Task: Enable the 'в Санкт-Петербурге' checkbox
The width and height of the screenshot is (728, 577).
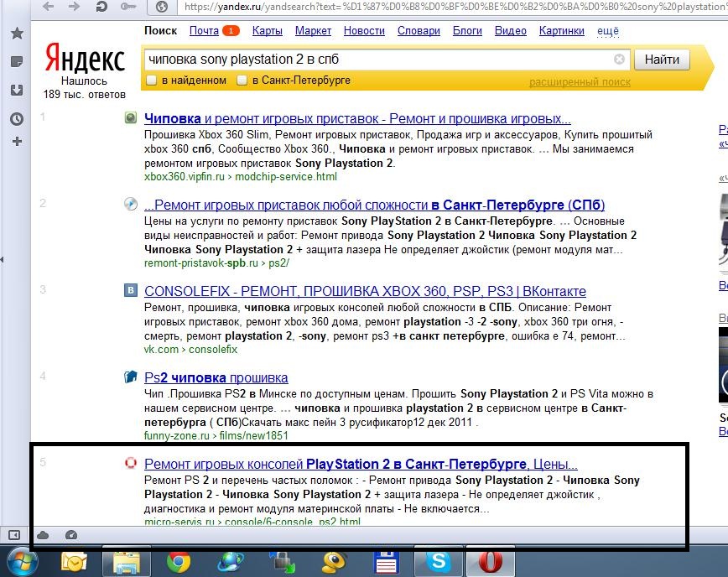Action: point(242,81)
